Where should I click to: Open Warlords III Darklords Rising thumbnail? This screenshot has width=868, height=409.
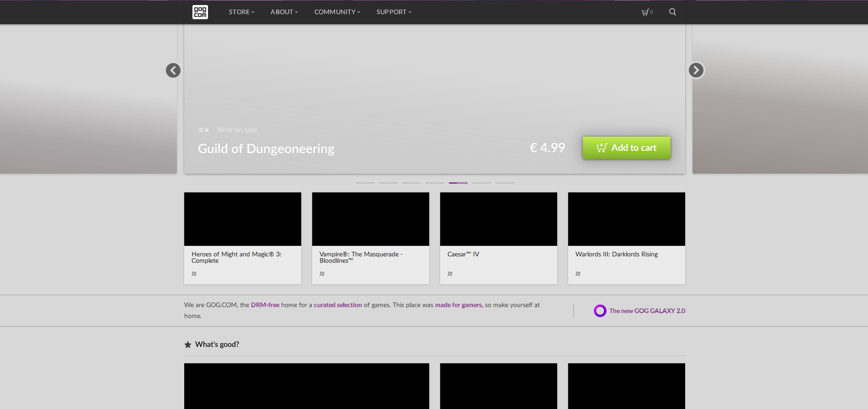click(627, 219)
